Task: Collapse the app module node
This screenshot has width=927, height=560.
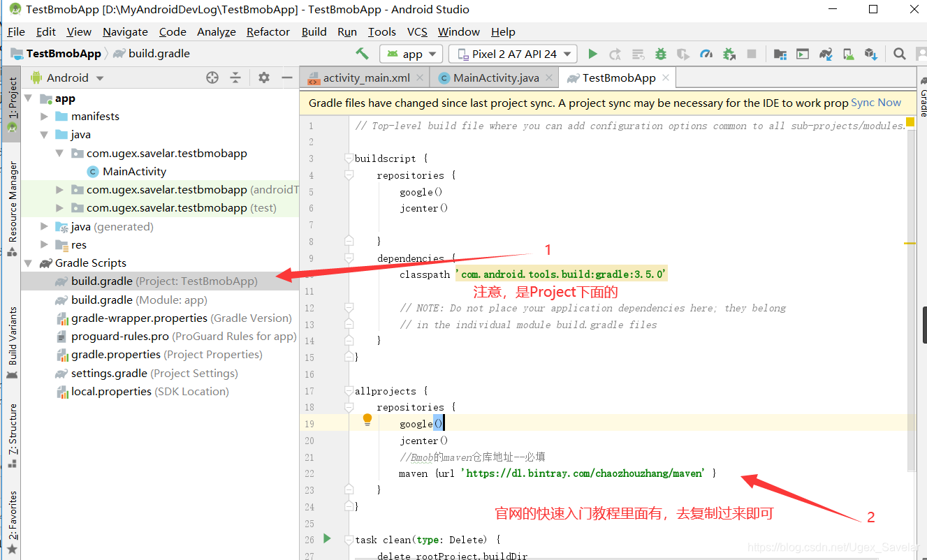Action: click(29, 98)
